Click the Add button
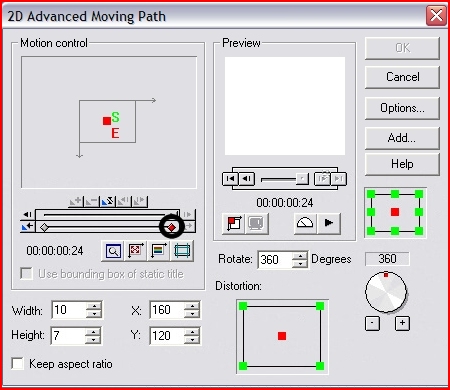 pos(402,138)
